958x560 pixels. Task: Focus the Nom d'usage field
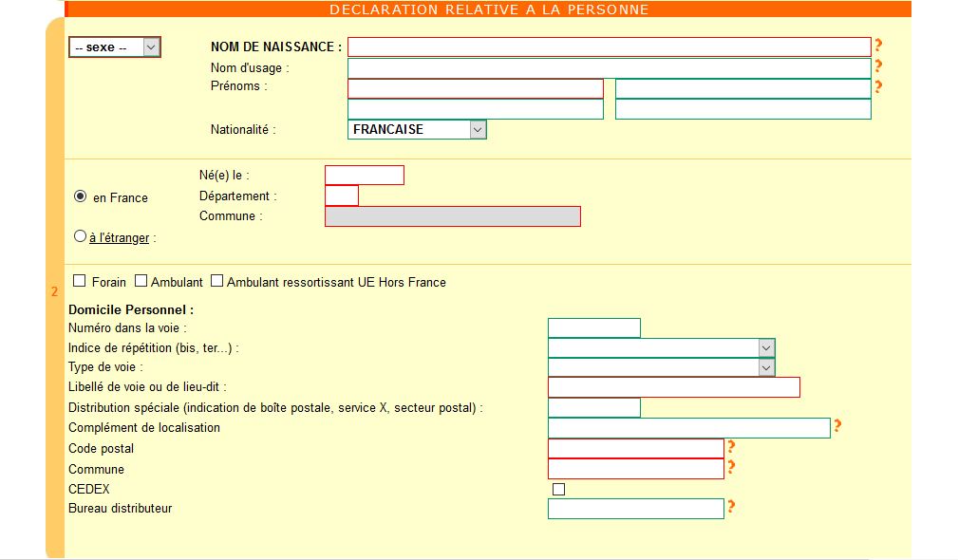[610, 67]
